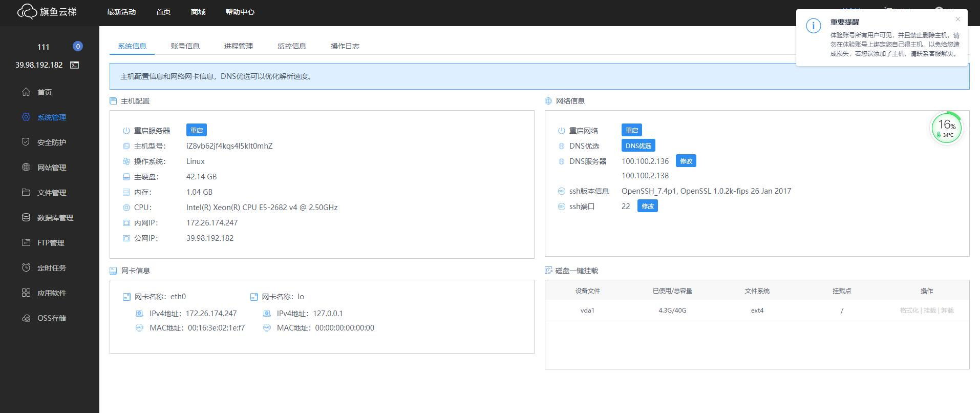Screen dimensions: 980x413
Task: Click the ext4 file system cell
Action: coord(757,311)
